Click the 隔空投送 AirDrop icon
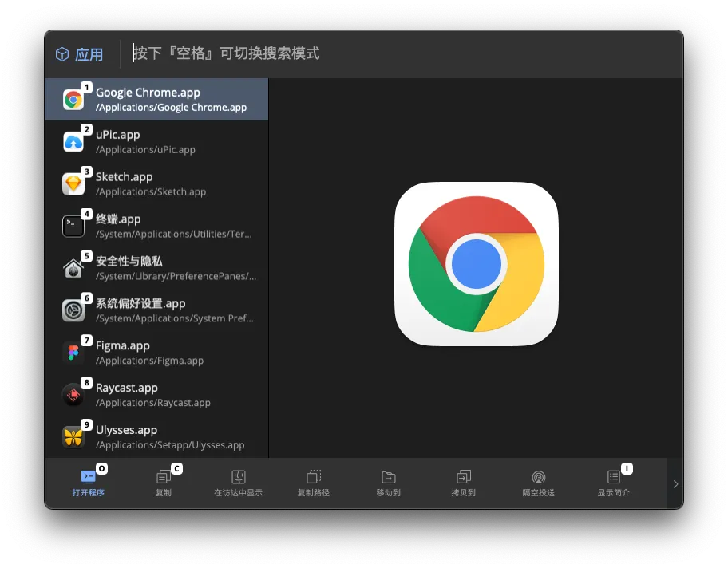Image resolution: width=728 pixels, height=568 pixels. [539, 476]
